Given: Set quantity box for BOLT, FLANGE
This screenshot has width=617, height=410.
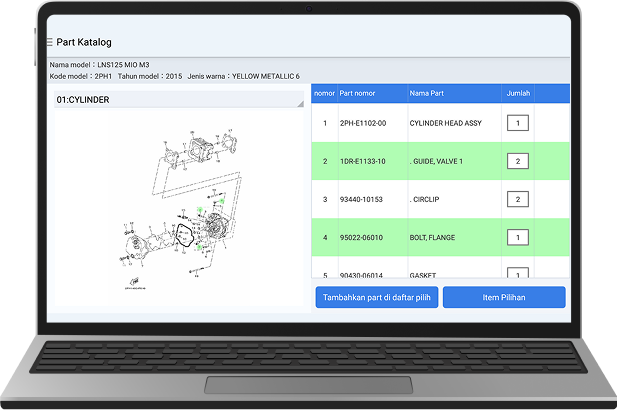Looking at the screenshot, I should point(517,237).
